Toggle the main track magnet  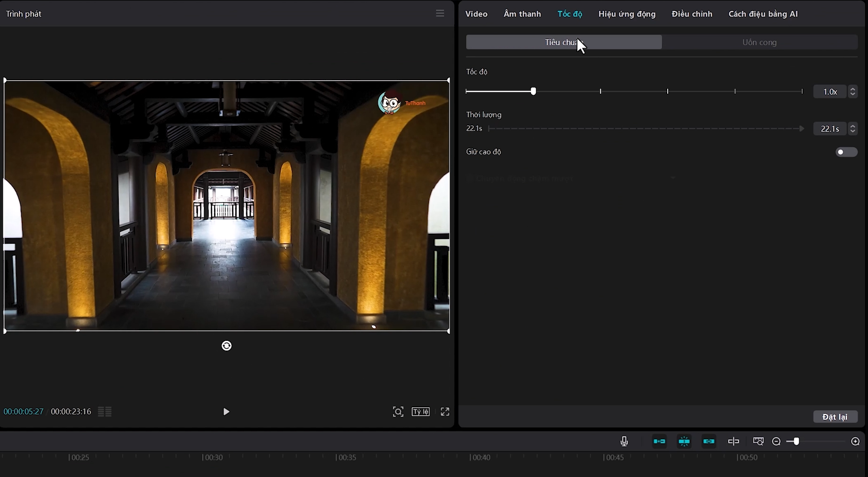click(x=659, y=441)
